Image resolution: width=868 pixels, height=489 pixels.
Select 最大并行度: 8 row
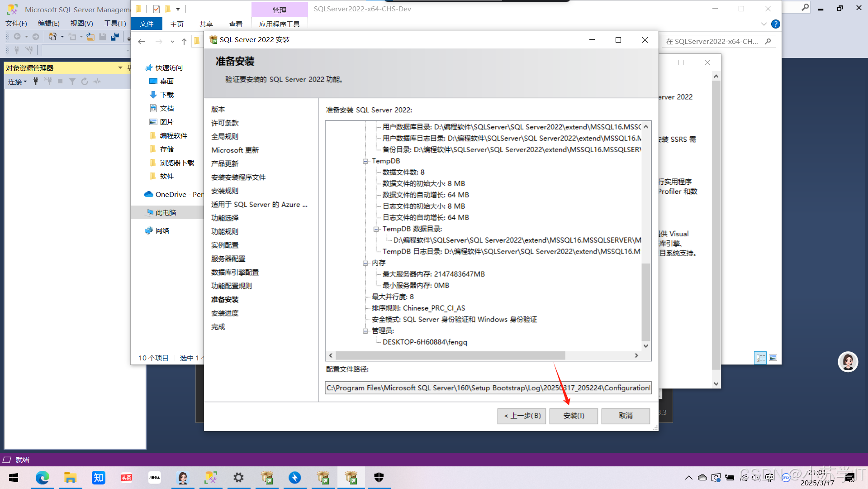pyautogui.click(x=393, y=297)
